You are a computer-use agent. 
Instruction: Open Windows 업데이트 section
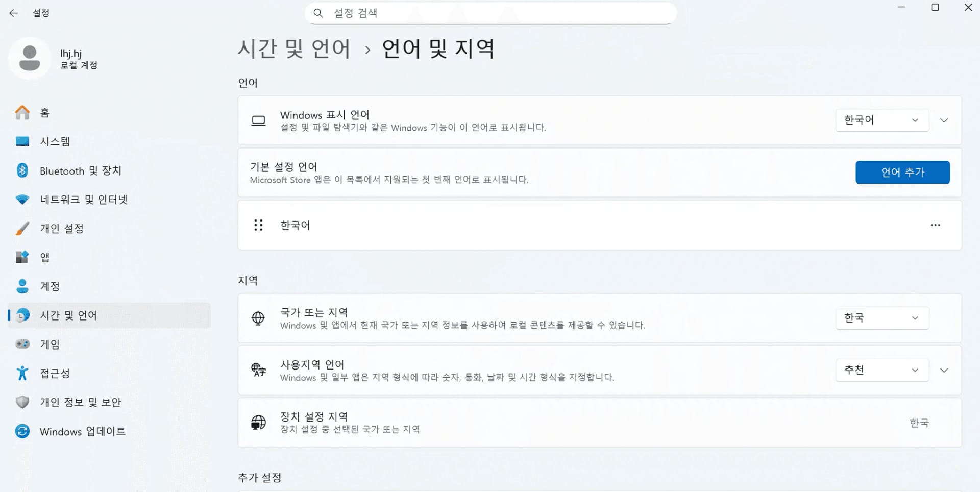[83, 431]
